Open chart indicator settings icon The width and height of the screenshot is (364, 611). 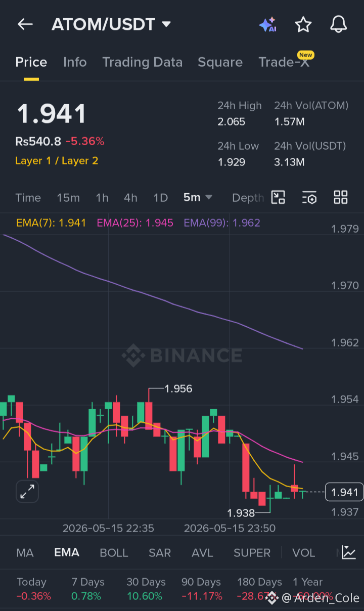(x=309, y=197)
